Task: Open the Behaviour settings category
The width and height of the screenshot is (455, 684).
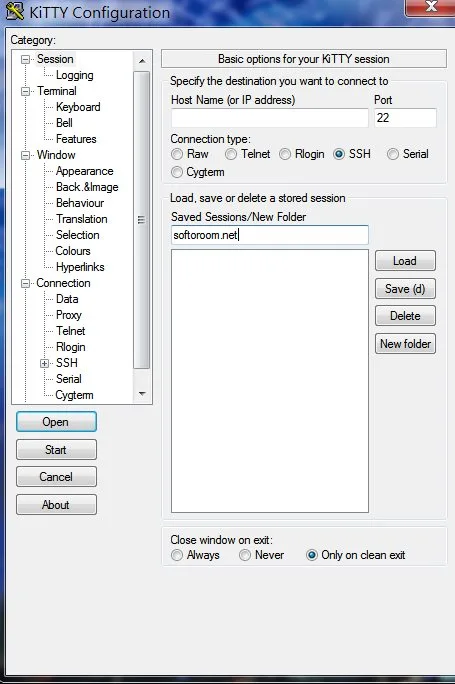Action: click(x=80, y=203)
